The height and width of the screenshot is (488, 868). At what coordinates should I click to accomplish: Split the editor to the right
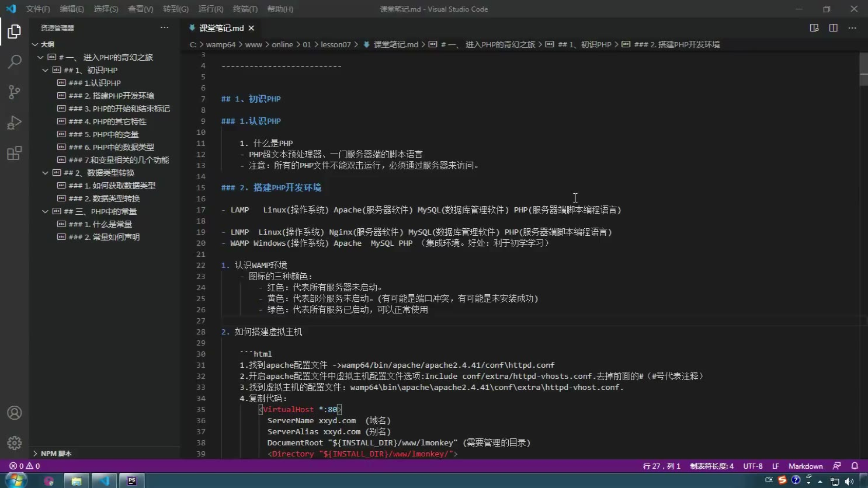click(x=833, y=28)
